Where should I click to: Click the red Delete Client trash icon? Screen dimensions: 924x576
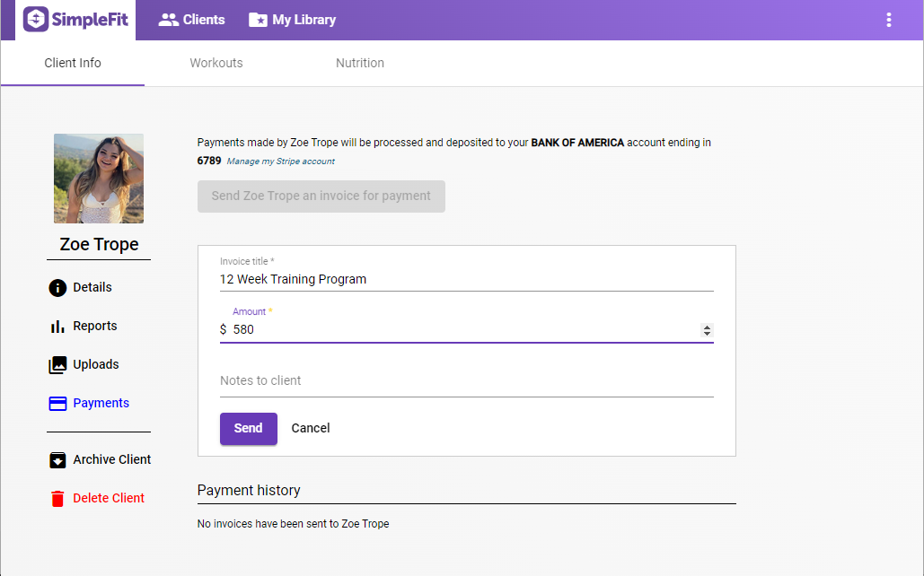click(x=57, y=499)
